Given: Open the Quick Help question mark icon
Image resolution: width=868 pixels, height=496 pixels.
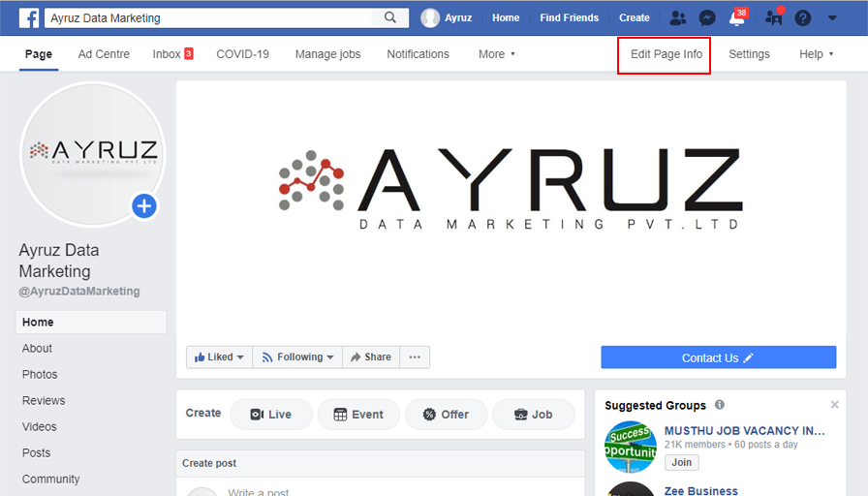Looking at the screenshot, I should pos(803,18).
